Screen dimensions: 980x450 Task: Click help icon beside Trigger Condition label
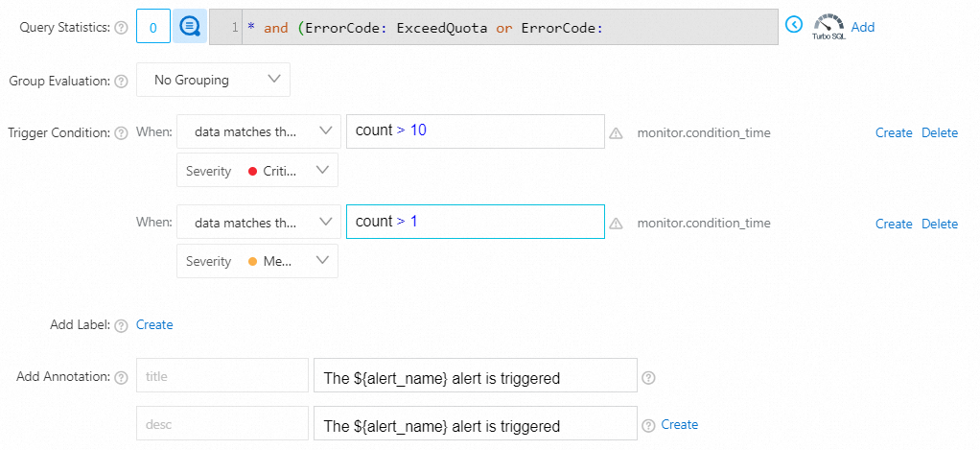(121, 133)
